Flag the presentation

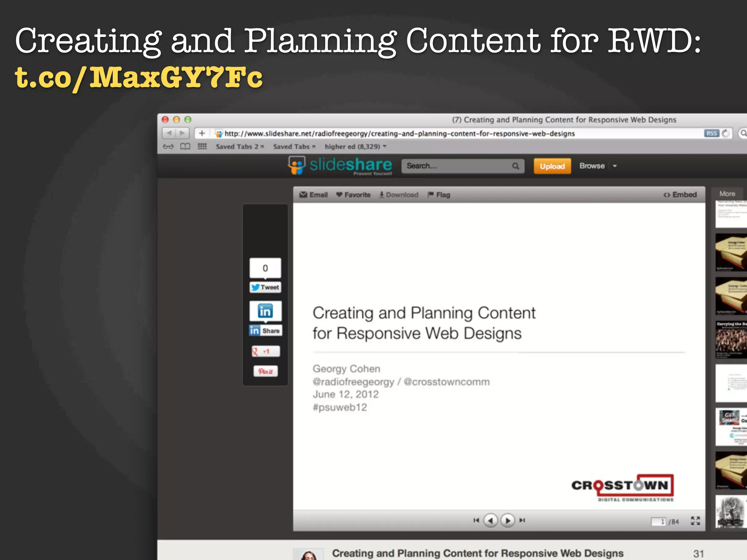coord(439,195)
